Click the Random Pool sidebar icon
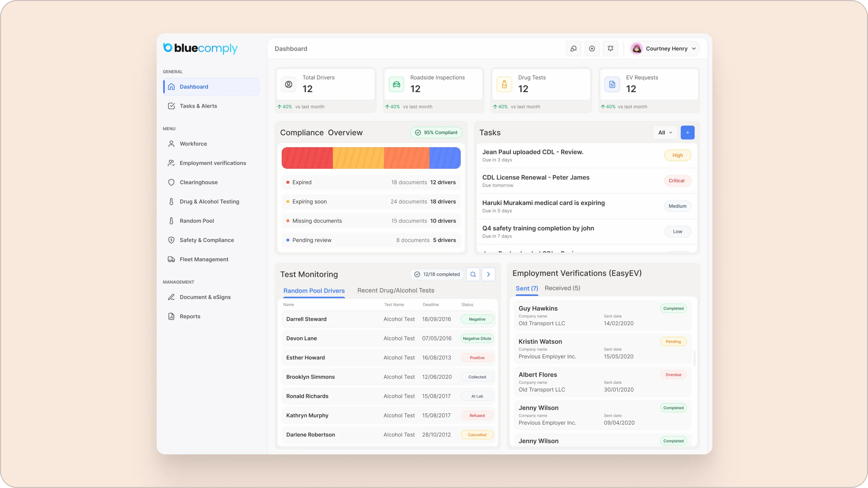Image resolution: width=868 pixels, height=488 pixels. [x=171, y=221]
